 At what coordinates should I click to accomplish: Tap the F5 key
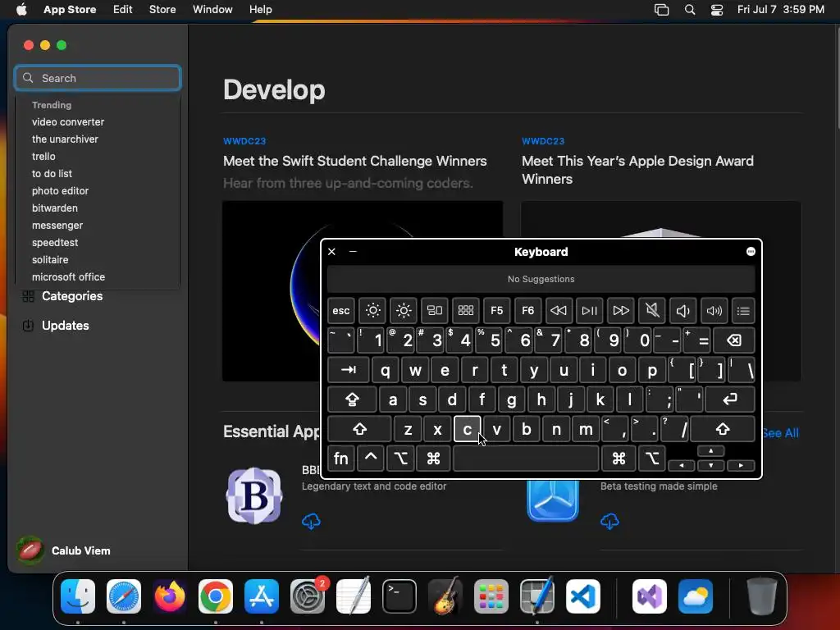pos(496,311)
